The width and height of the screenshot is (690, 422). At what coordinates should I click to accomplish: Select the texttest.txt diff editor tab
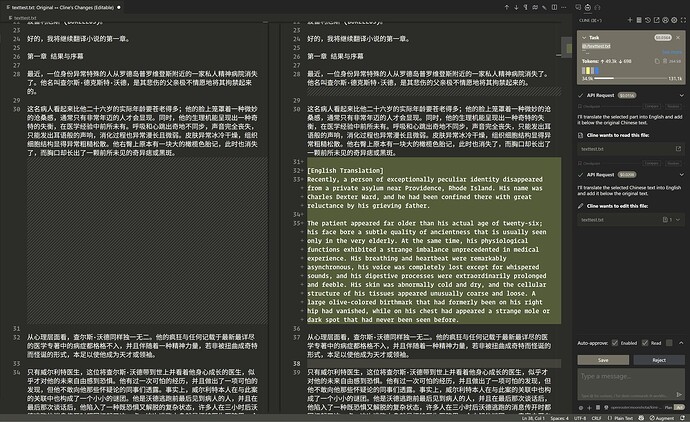63,7
